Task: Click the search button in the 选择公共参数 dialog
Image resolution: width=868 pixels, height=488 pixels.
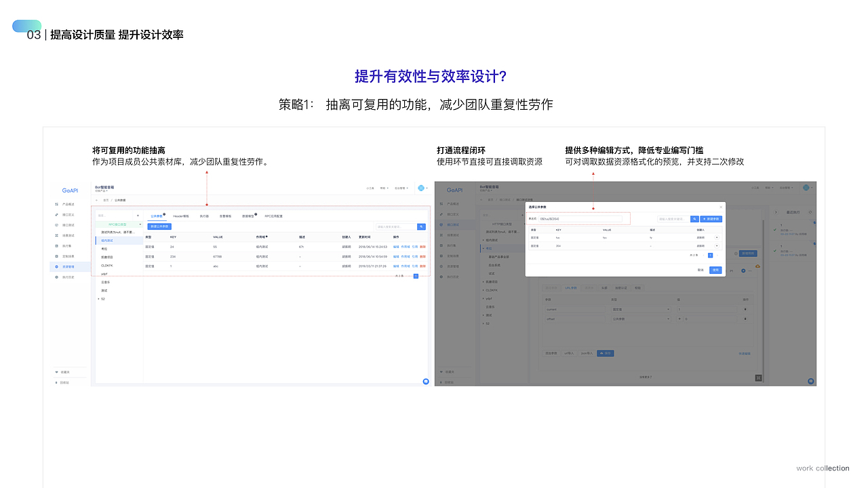Action: click(x=694, y=219)
